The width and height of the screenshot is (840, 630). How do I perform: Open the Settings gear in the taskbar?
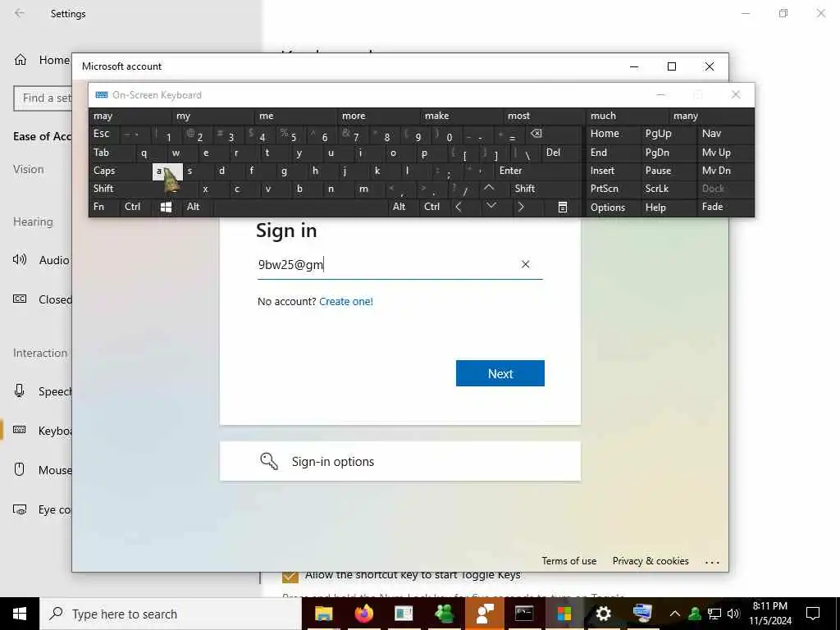tap(603, 614)
